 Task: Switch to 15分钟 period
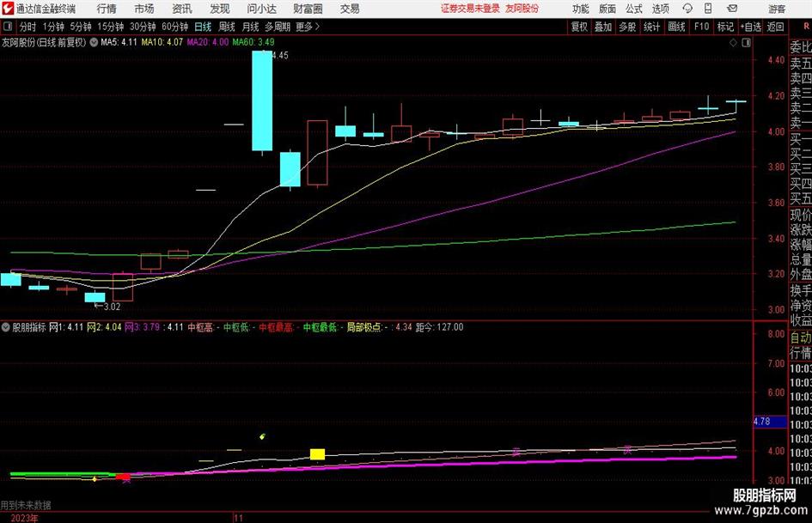coord(111,27)
